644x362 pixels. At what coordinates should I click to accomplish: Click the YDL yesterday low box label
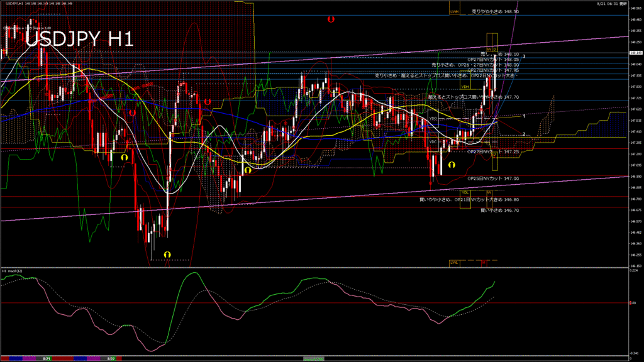[x=465, y=192]
